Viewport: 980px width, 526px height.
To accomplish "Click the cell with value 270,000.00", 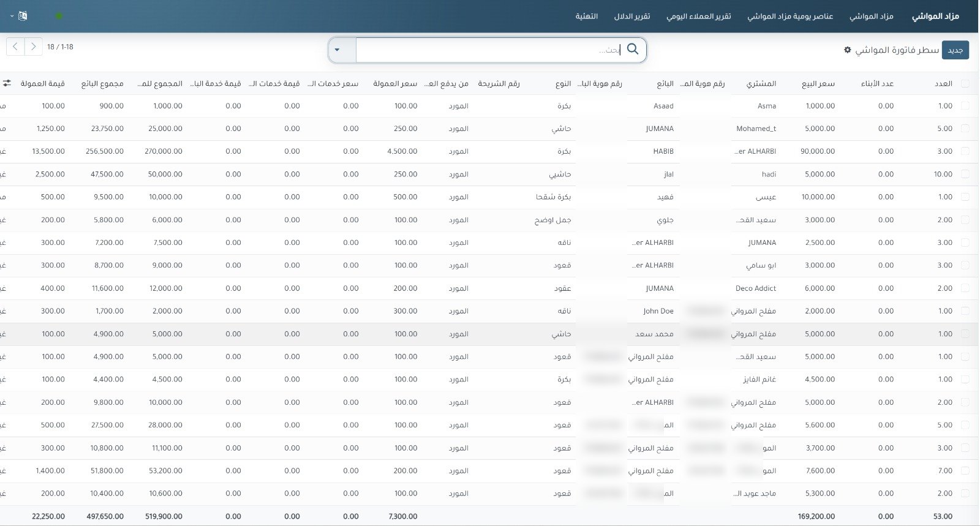I will (164, 151).
